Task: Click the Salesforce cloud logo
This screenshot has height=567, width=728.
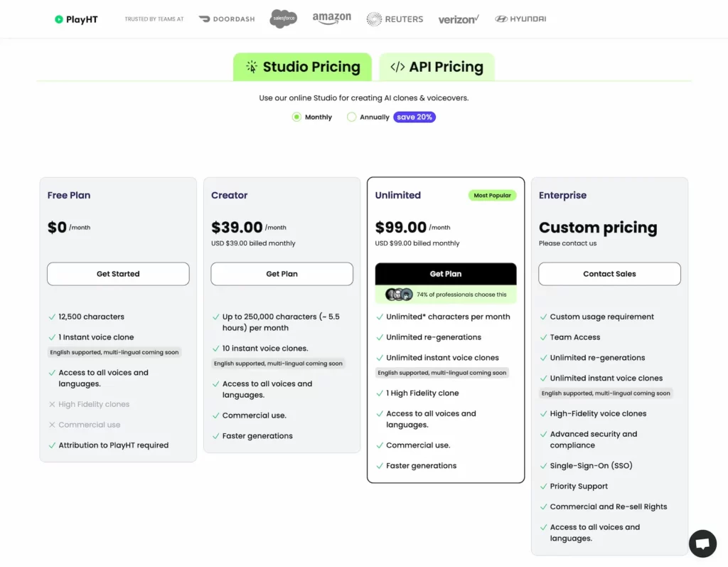Action: point(283,18)
